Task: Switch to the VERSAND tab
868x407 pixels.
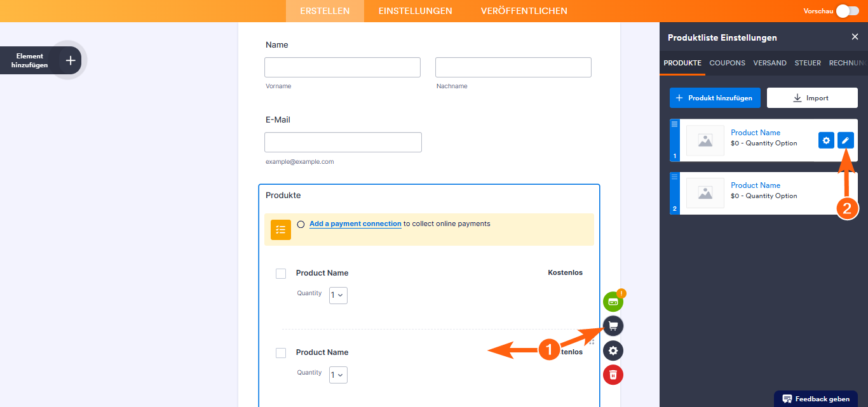Action: tap(770, 63)
